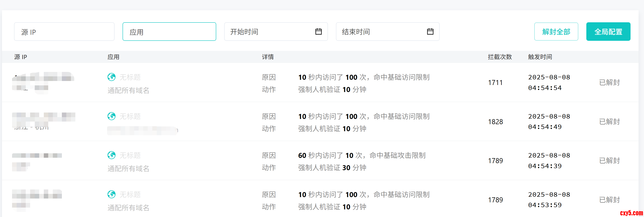
Task: Click the 应用 filter input
Action: point(169,32)
